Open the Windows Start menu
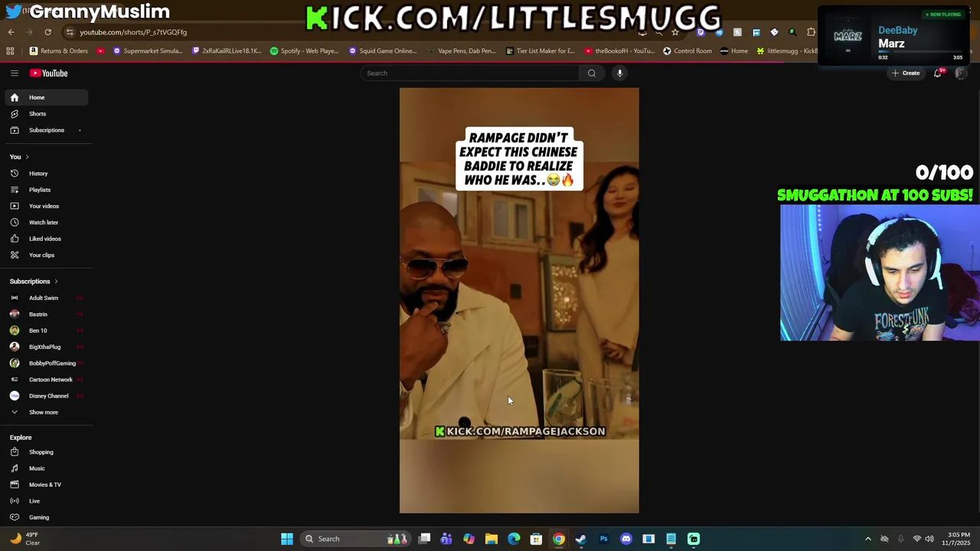The height and width of the screenshot is (551, 980). coord(286,539)
